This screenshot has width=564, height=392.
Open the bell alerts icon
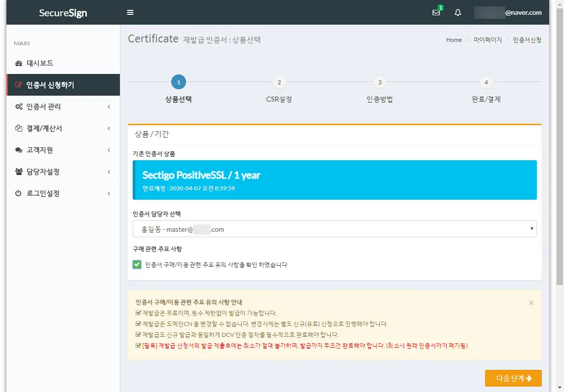pos(458,13)
